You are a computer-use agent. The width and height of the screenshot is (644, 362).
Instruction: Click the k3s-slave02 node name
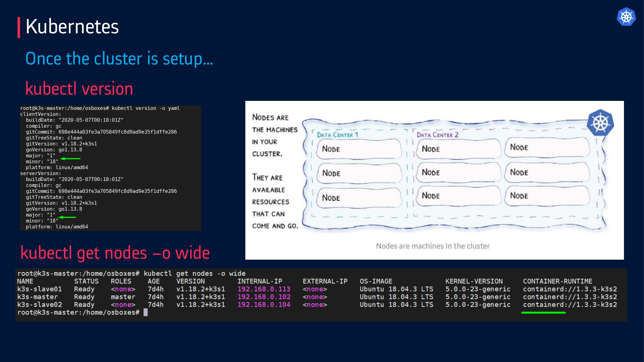click(40, 305)
